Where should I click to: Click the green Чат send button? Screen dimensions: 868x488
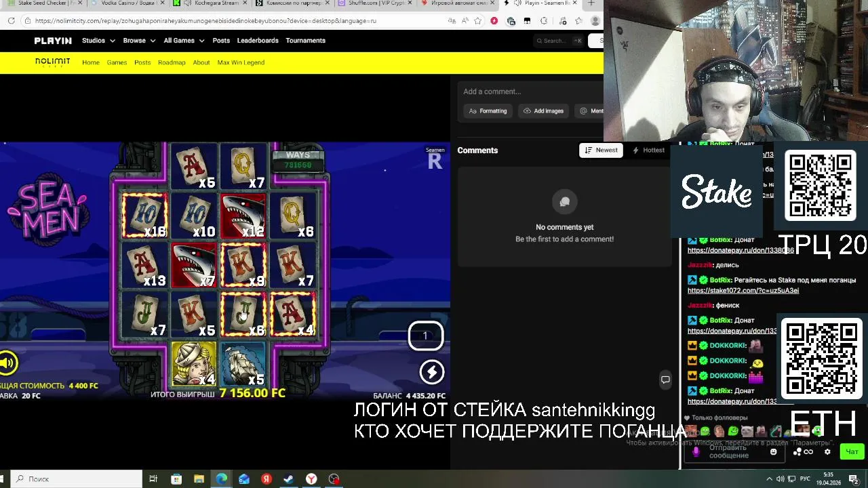pyautogui.click(x=852, y=451)
